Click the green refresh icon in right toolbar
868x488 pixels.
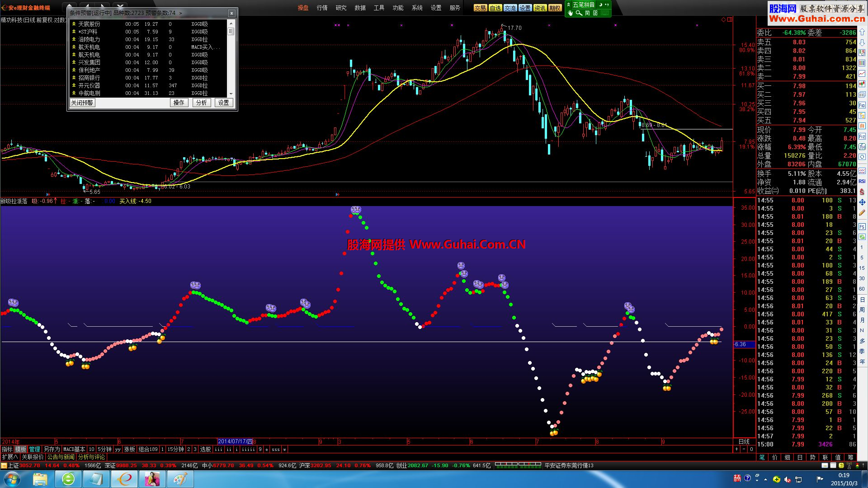pos(862,237)
